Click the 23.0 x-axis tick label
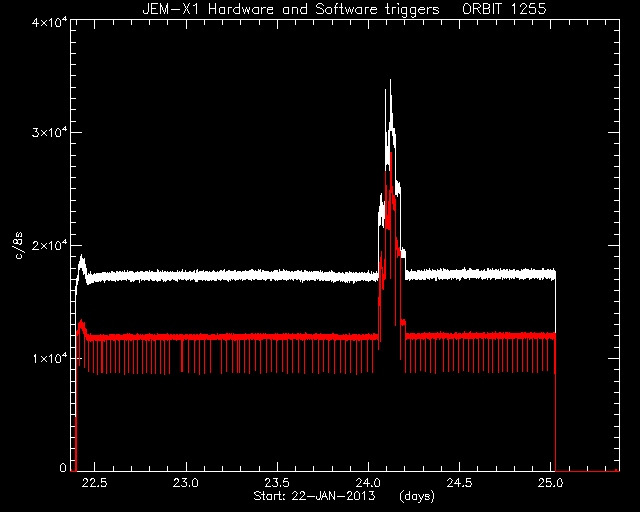This screenshot has height=512, width=640. pos(186,483)
